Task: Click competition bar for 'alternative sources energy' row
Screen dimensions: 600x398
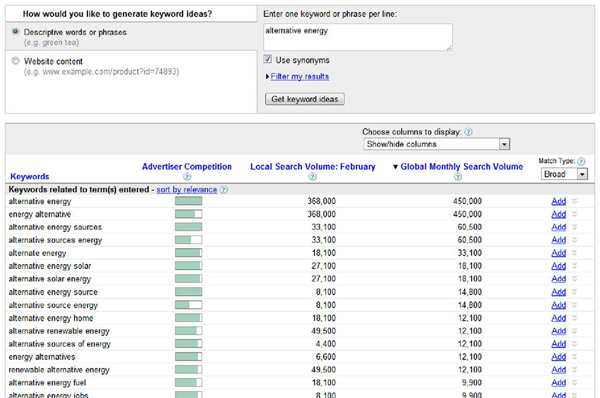Action: [189, 240]
